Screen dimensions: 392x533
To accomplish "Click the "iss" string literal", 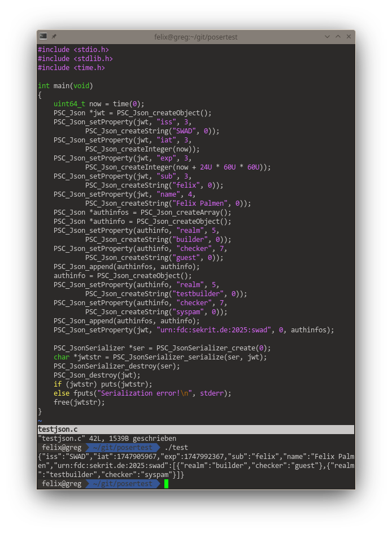I will click(167, 122).
